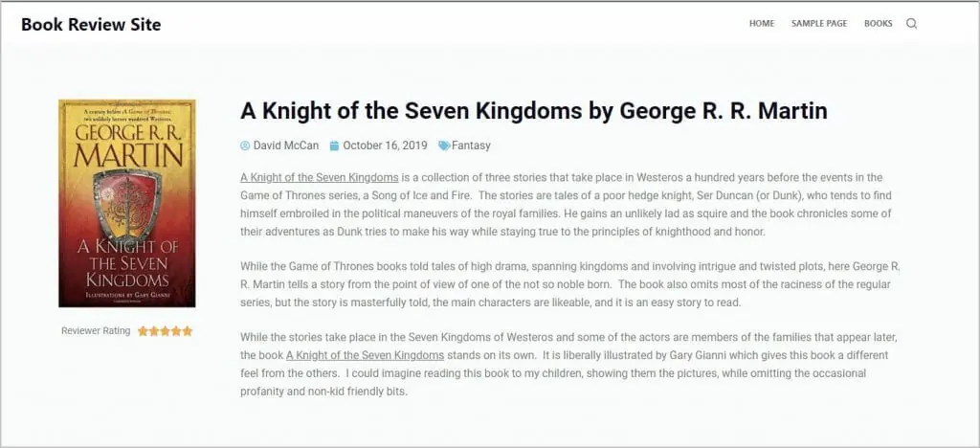
Task: Click the book title link in first paragraph
Action: (x=319, y=177)
